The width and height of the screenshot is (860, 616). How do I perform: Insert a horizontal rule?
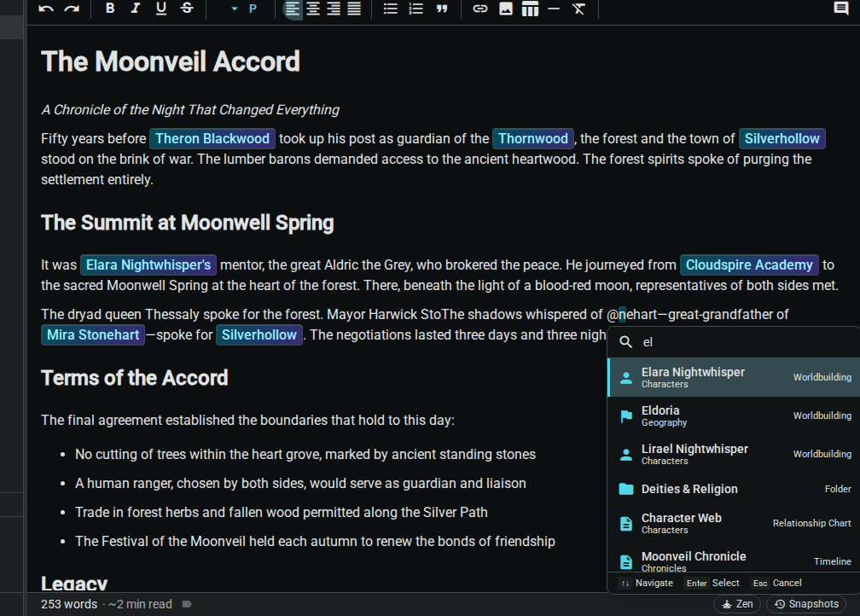(x=554, y=9)
